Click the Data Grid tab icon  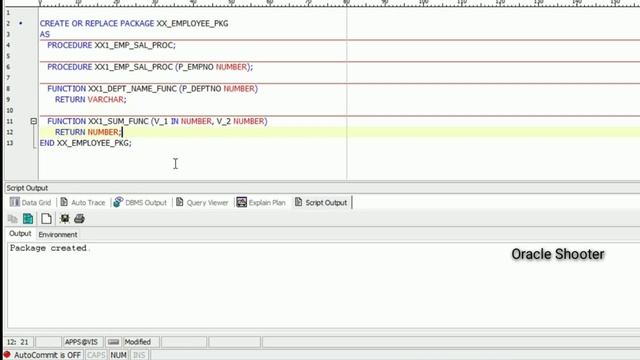click(15, 202)
